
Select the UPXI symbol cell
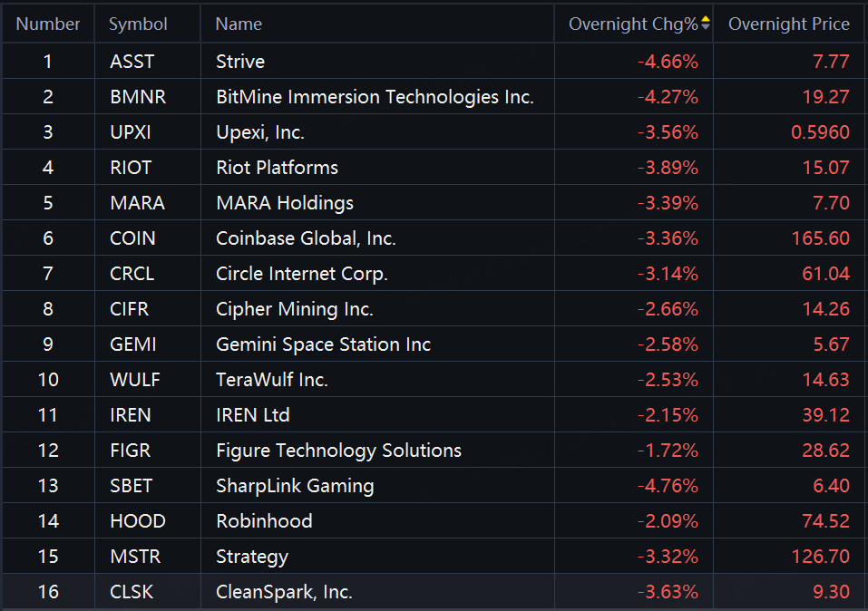(131, 132)
